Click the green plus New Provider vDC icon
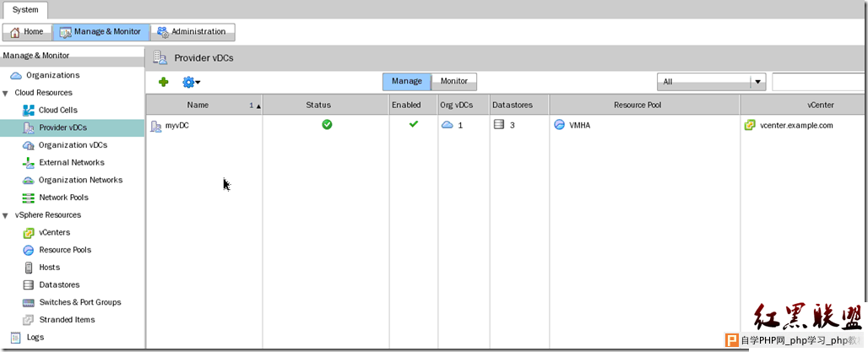Image resolution: width=868 pixels, height=352 pixels. coord(163,82)
